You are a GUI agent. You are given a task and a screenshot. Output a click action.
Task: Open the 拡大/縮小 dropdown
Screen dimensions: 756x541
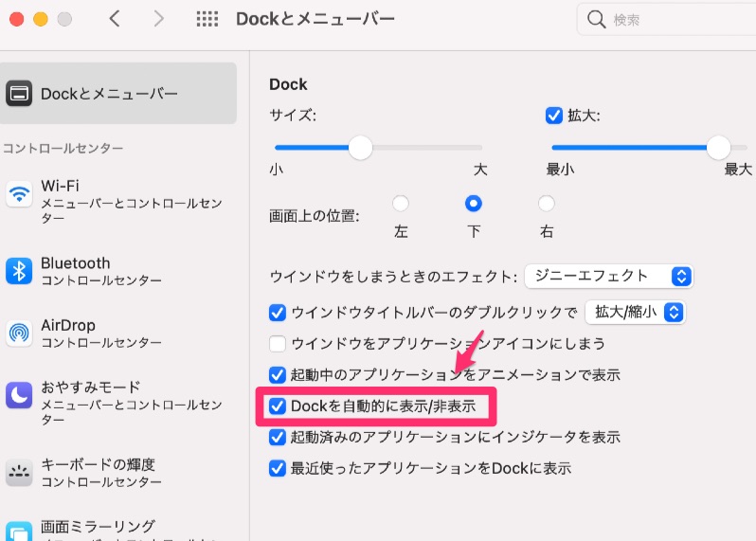point(636,313)
